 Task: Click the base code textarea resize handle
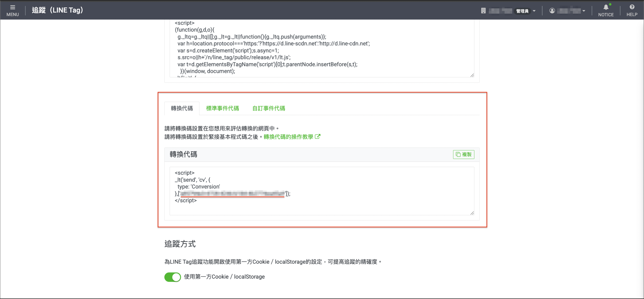tap(472, 75)
